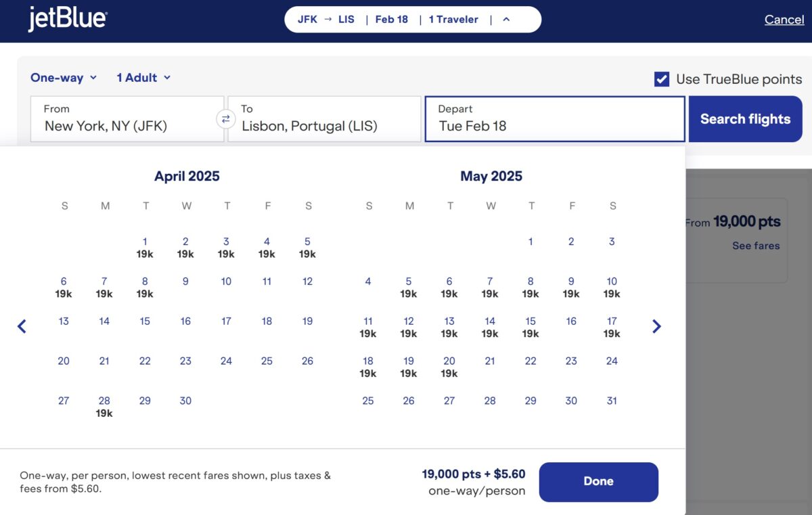Image resolution: width=812 pixels, height=515 pixels.
Task: Click the Done button
Action: pos(598,481)
